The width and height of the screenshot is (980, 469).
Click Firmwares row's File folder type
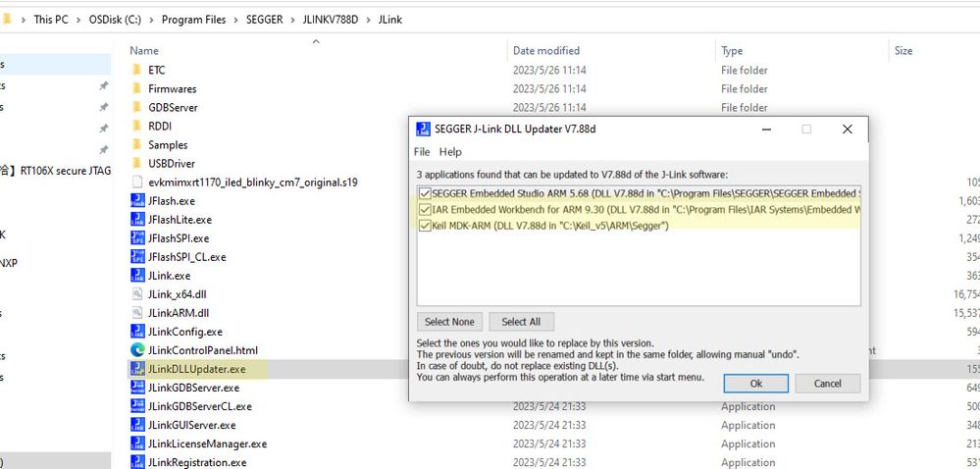(745, 89)
